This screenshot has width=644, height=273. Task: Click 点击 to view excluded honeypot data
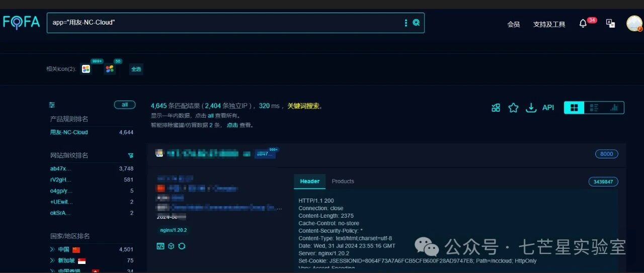click(232, 125)
